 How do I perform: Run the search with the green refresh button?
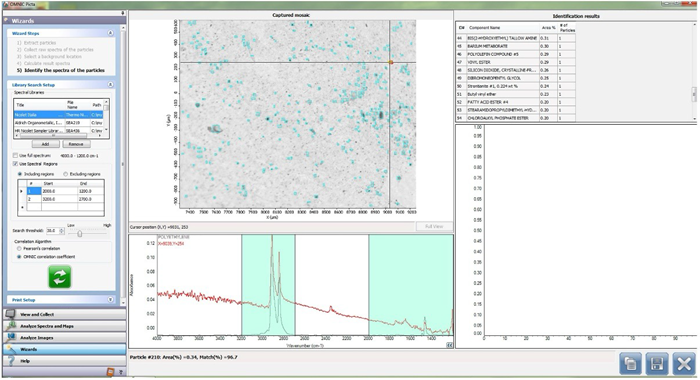pos(59,277)
